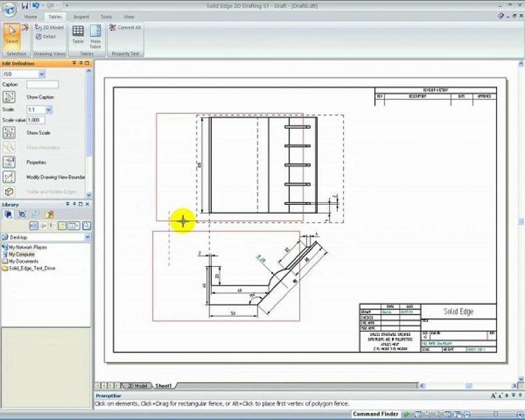Click Visible and Hidden Edges option
Screen dimensions: 525x420
(x=9, y=191)
